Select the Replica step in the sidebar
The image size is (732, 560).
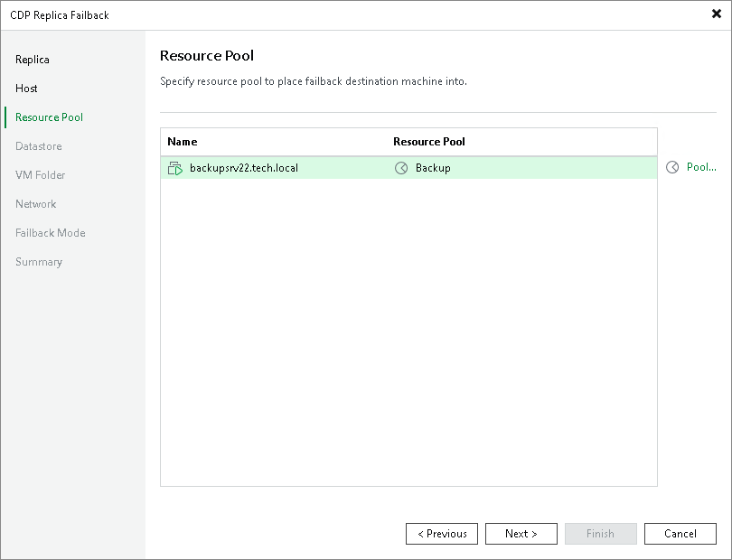33,60
